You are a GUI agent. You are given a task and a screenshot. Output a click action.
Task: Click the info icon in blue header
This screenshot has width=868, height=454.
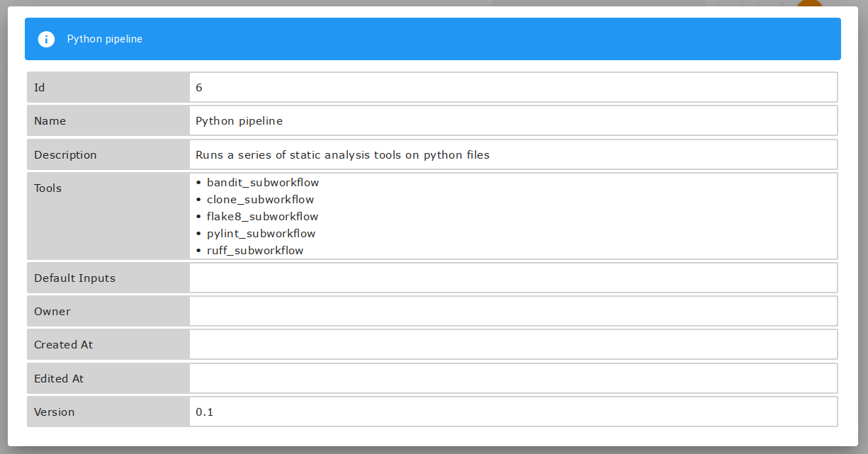[46, 39]
